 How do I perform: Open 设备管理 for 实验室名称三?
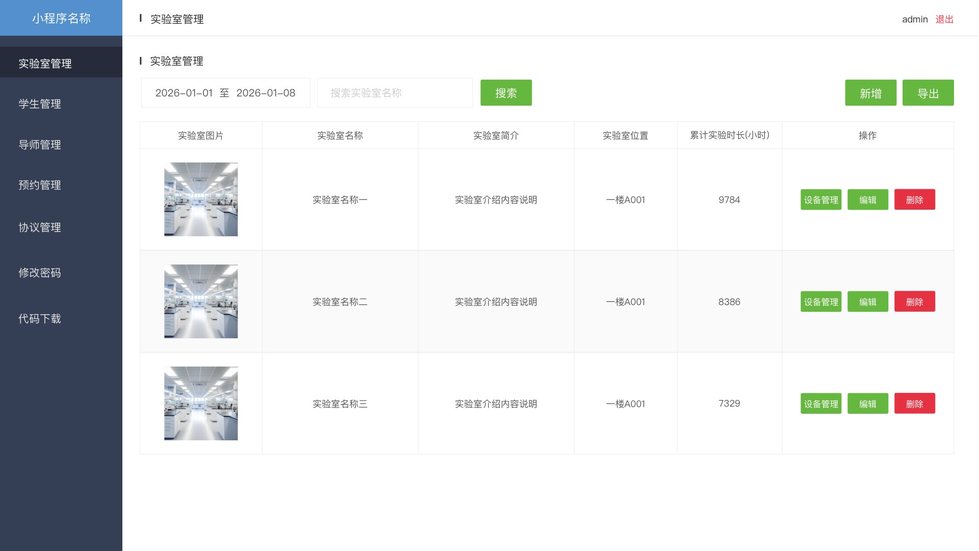tap(820, 403)
